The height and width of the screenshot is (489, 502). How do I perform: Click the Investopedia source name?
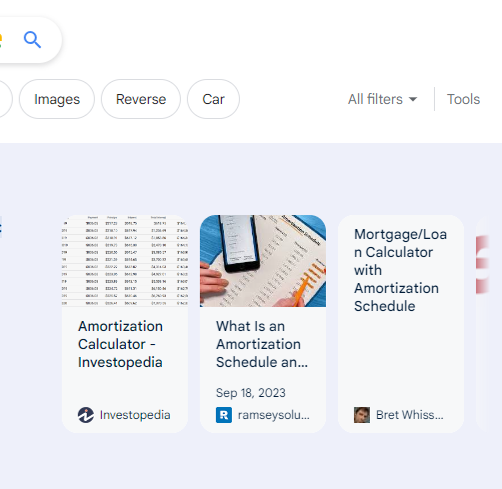coord(135,415)
